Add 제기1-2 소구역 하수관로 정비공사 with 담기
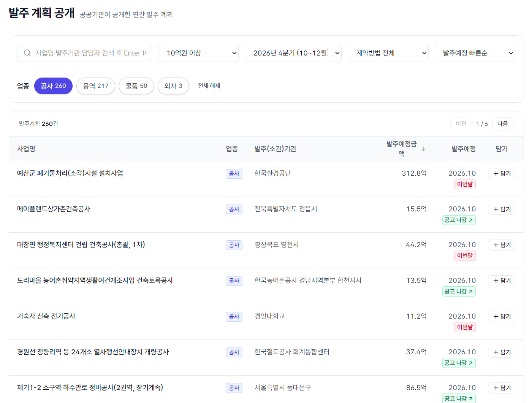Viewport: 532px width, 403px height. (502, 388)
